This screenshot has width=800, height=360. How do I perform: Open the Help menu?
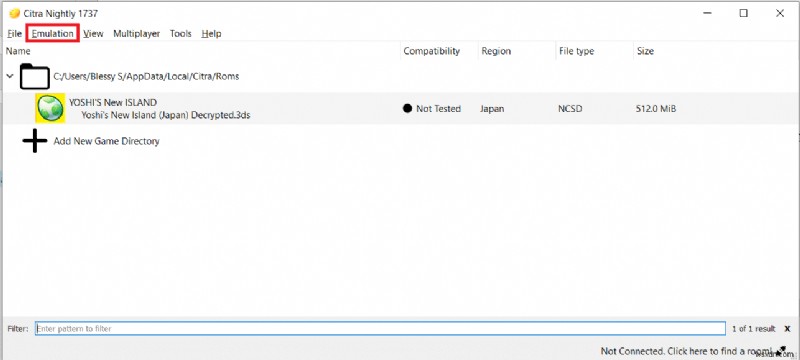pos(211,34)
